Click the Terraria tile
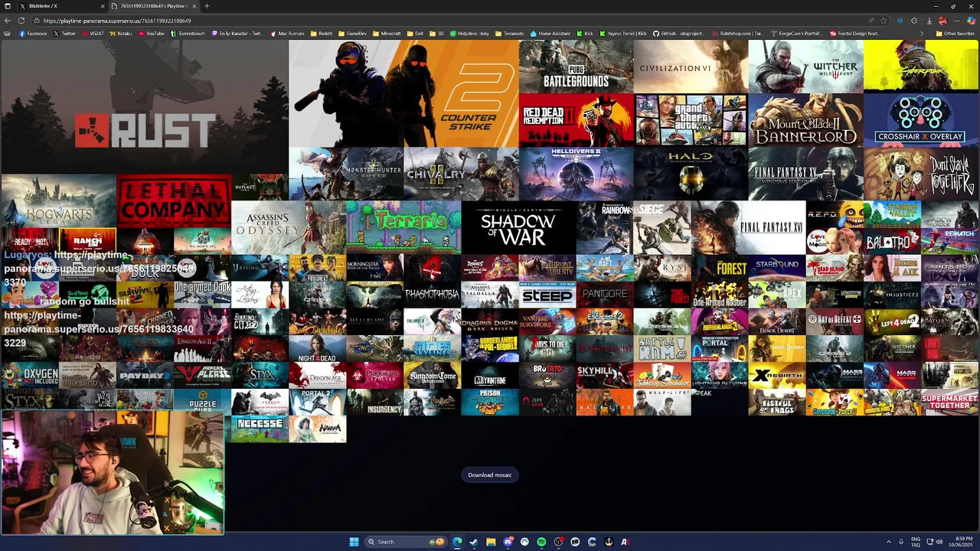This screenshot has width=980, height=551. click(403, 227)
